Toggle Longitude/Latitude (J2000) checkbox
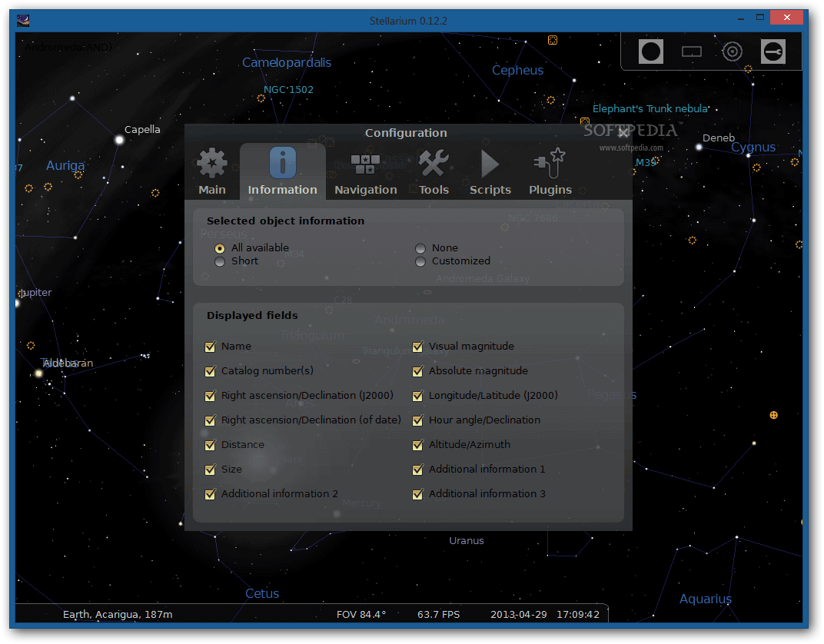The height and width of the screenshot is (644, 824). pyautogui.click(x=418, y=396)
